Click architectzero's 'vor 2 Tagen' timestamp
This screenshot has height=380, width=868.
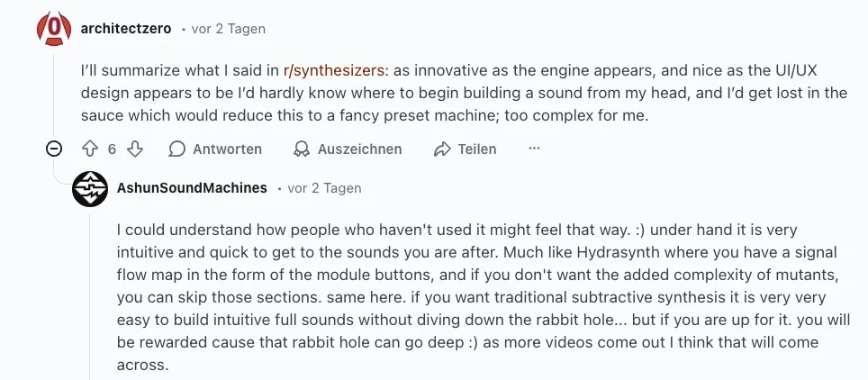229,29
